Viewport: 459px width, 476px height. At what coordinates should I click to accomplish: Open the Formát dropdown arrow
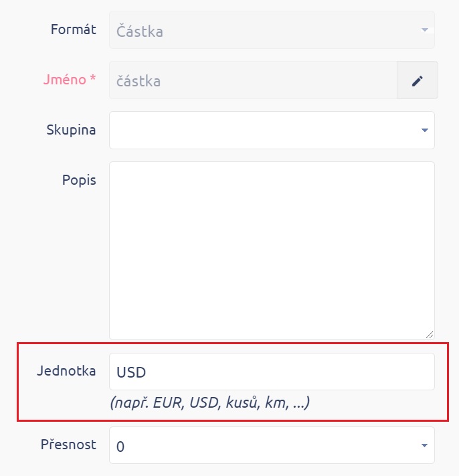(424, 31)
